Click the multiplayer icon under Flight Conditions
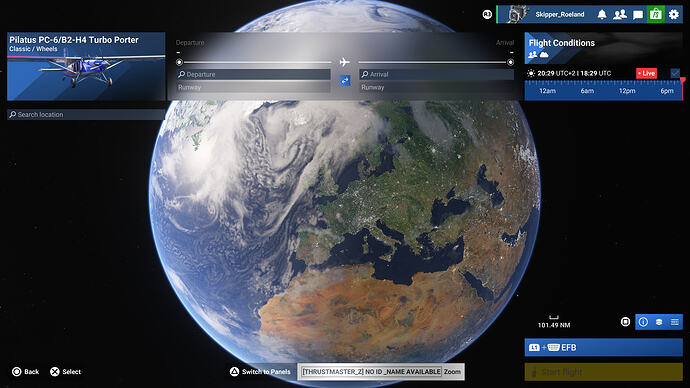This screenshot has width=690, height=388. (532, 55)
